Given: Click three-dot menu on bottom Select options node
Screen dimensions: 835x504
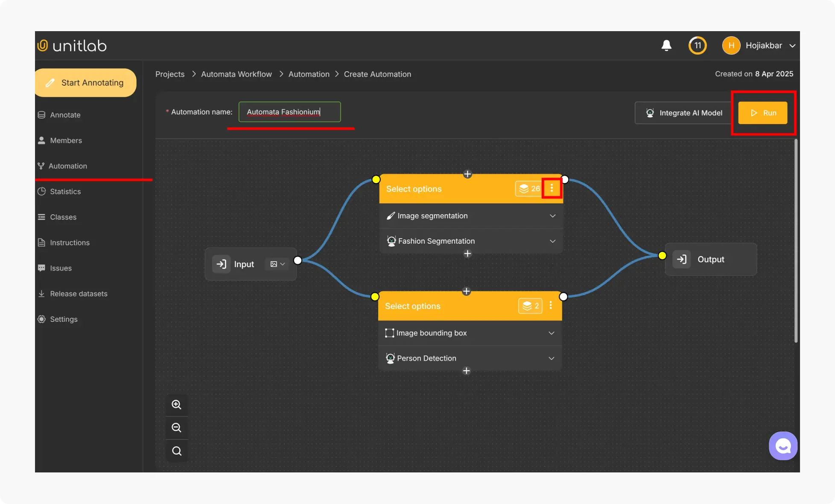Looking at the screenshot, I should tap(551, 306).
